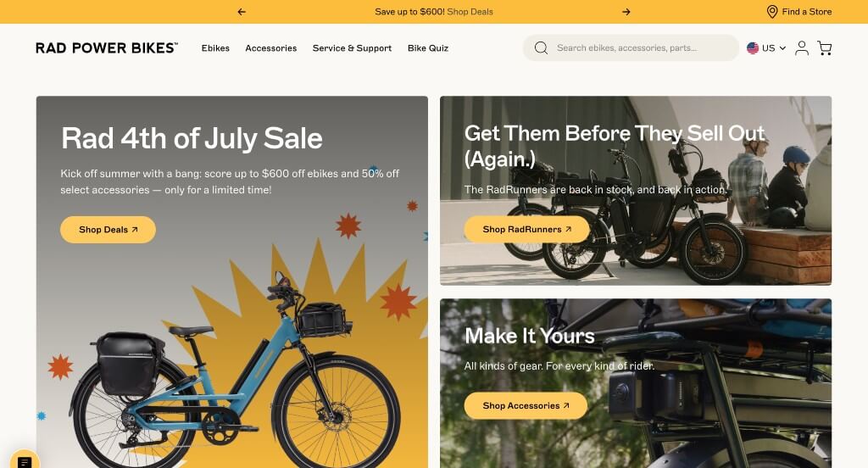Image resolution: width=868 pixels, height=468 pixels.
Task: Open the shopping cart icon
Action: click(x=824, y=48)
